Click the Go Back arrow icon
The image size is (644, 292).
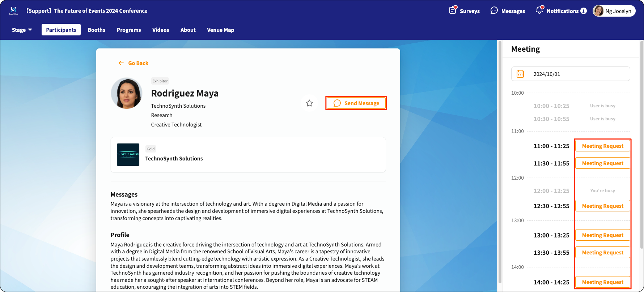[121, 63]
